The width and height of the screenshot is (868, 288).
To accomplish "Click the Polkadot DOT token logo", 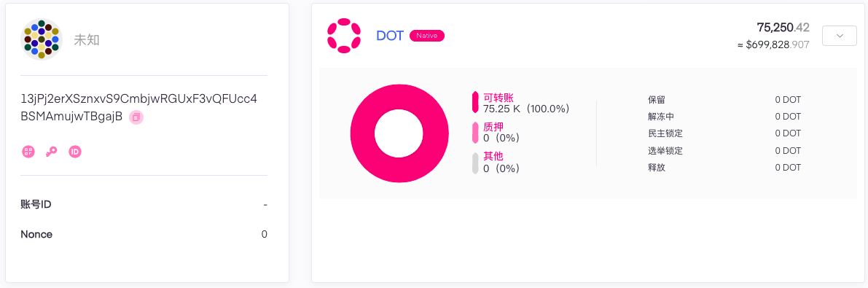I will pos(344,36).
